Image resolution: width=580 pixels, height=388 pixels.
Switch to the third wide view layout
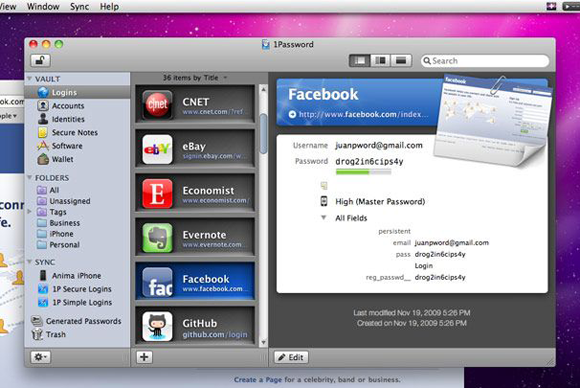click(401, 60)
